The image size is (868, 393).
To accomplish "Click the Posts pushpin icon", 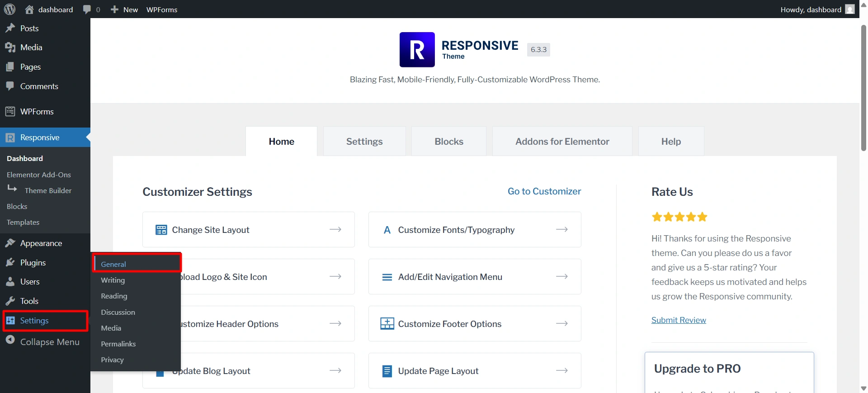I will tap(10, 28).
